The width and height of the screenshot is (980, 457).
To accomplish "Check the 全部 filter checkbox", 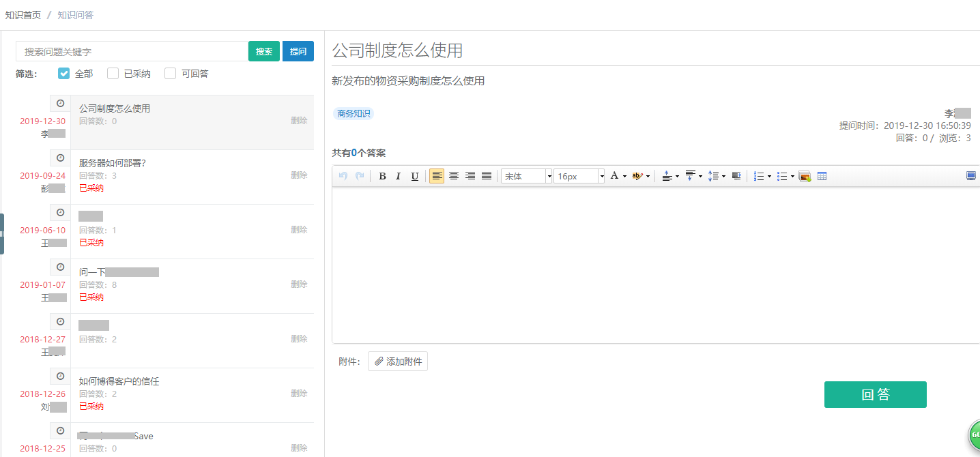I will 64,74.
